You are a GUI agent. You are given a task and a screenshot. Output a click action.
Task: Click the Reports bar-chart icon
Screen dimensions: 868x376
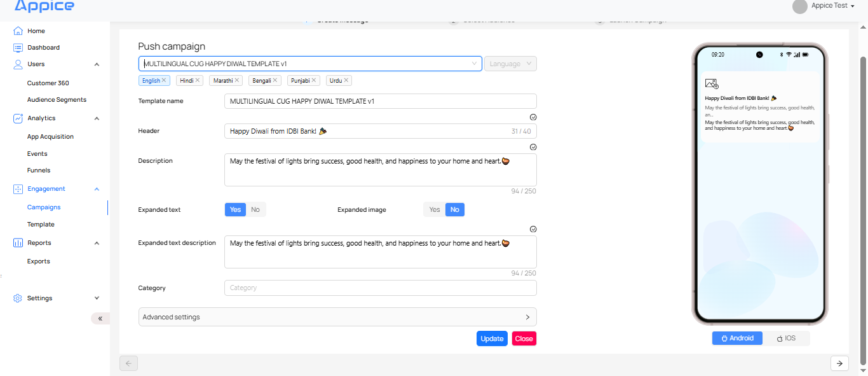[x=18, y=242]
